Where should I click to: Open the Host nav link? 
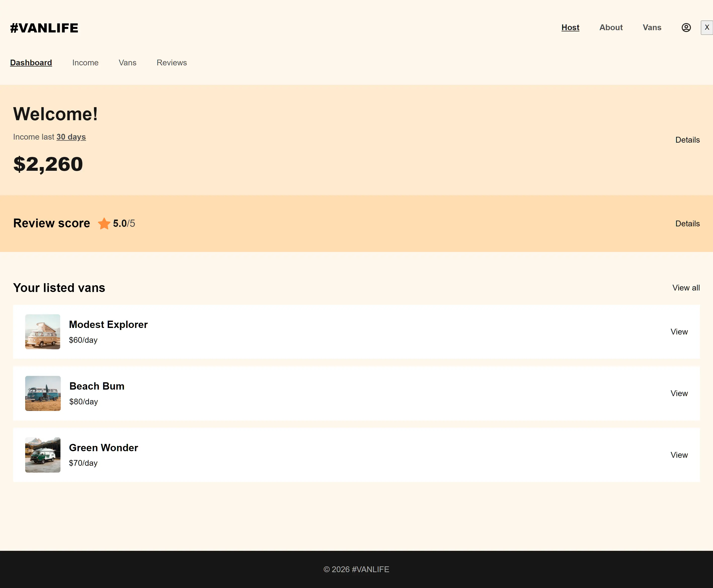click(x=570, y=27)
